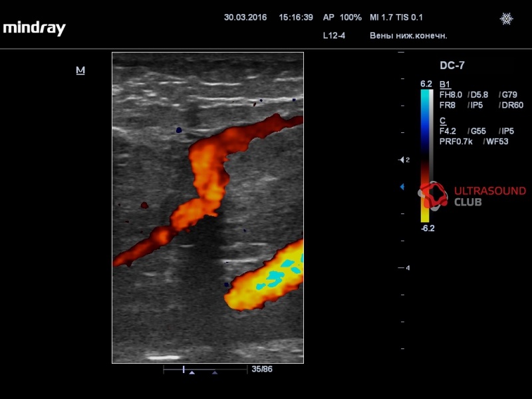Click the WF53 wall filter value
532x399 pixels.
pyautogui.click(x=497, y=142)
